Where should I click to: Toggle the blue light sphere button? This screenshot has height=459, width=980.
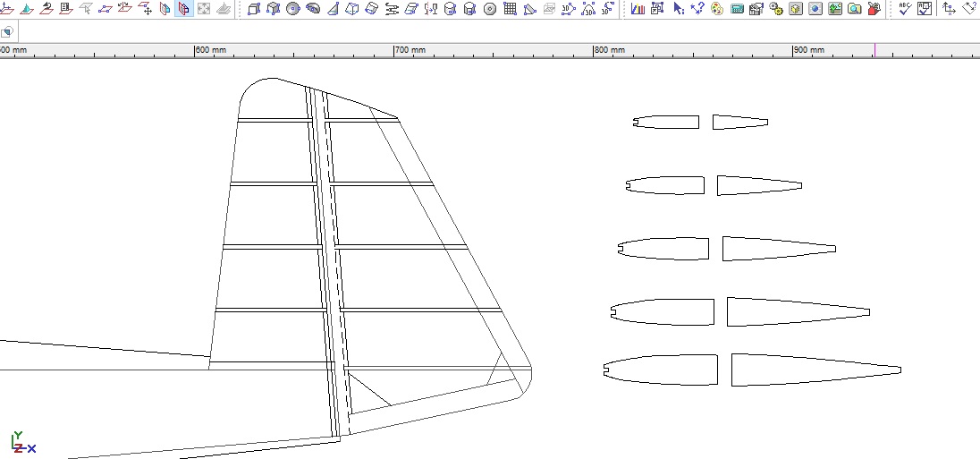click(815, 9)
